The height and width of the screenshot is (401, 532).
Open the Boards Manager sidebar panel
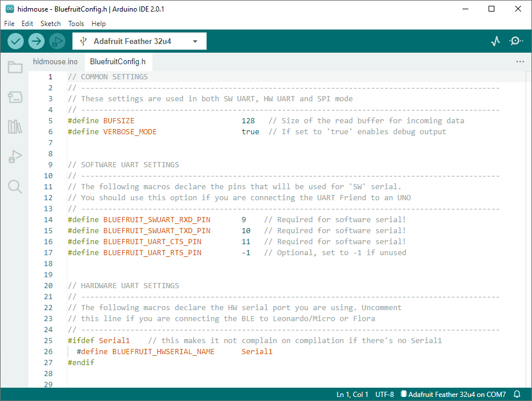(x=15, y=97)
